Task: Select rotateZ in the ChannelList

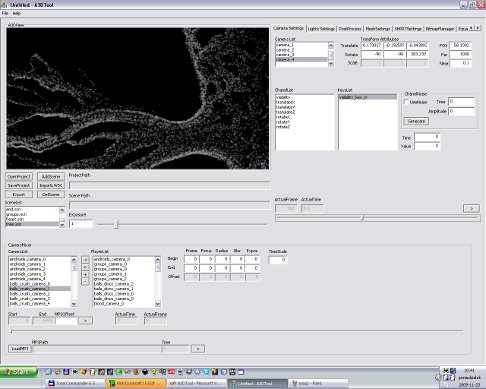Action: click(x=283, y=127)
